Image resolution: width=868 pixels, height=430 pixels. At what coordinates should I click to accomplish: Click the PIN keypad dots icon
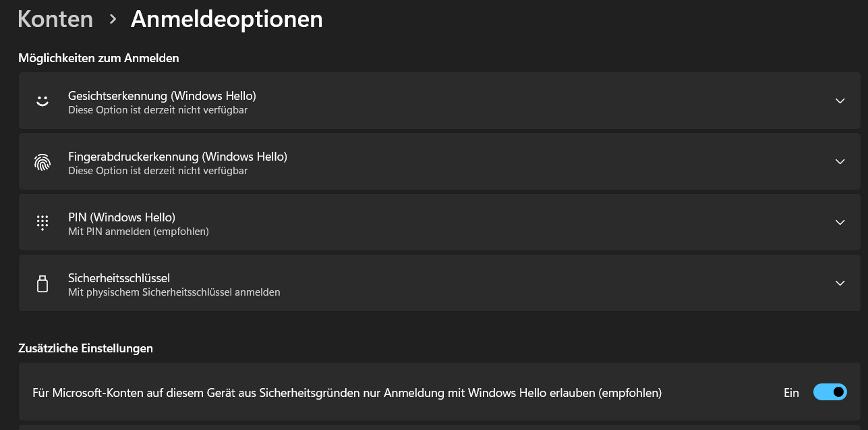pos(42,223)
